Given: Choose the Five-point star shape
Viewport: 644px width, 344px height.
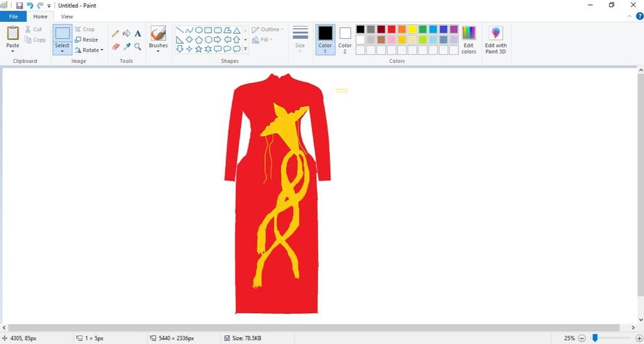Looking at the screenshot, I should click(x=198, y=49).
